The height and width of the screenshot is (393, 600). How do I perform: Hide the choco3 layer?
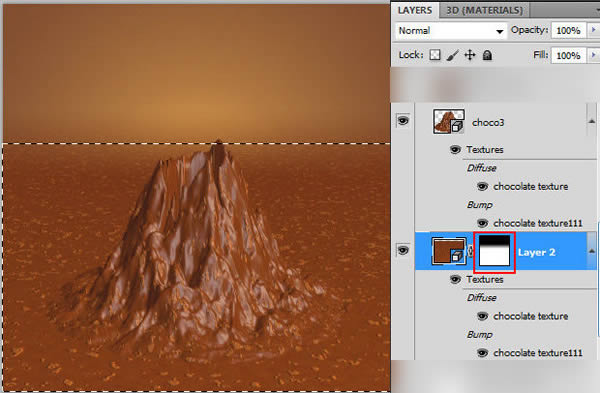tap(403, 121)
